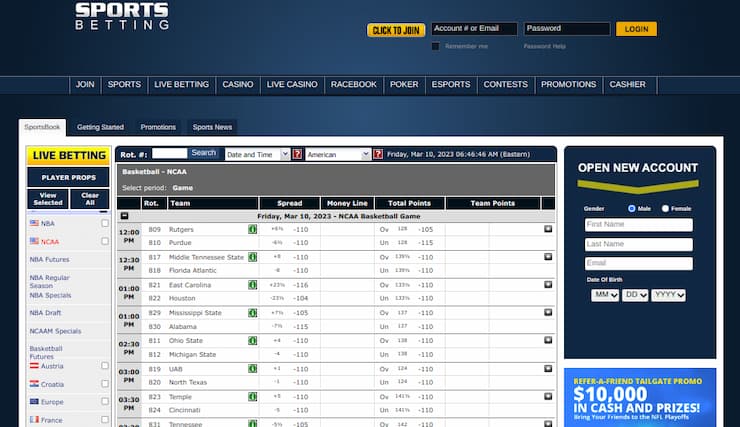The width and height of the screenshot is (740, 427).
Task: Click the green info icon for Mississippi State
Action: click(252, 313)
